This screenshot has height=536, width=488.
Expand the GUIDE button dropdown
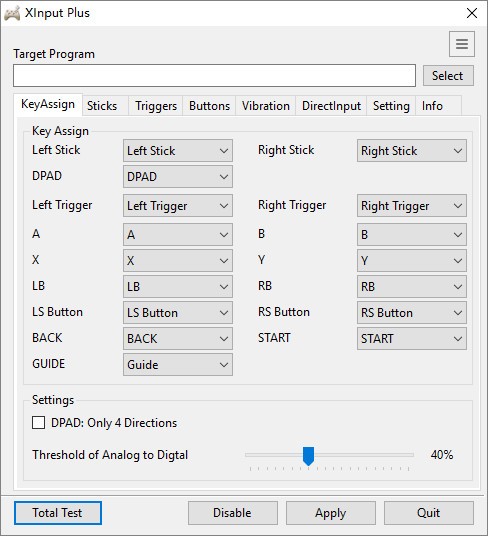coord(178,364)
